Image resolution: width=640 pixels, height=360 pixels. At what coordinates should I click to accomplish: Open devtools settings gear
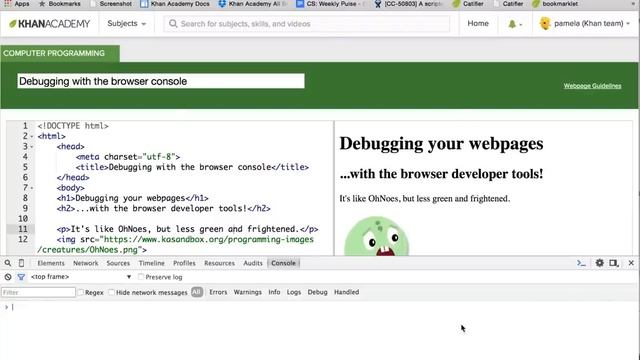[x=600, y=263]
